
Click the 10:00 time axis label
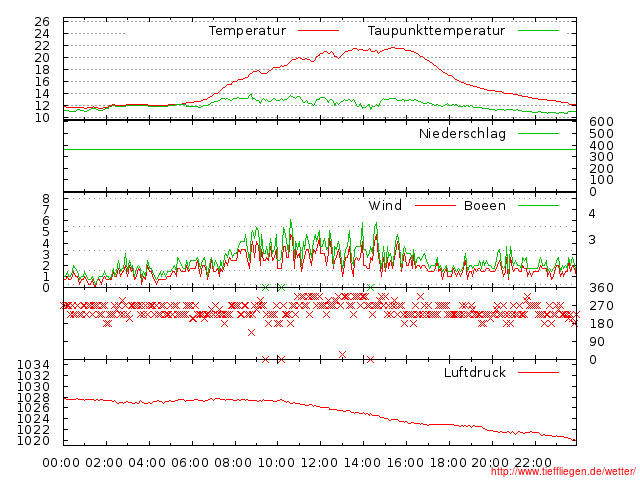(276, 463)
